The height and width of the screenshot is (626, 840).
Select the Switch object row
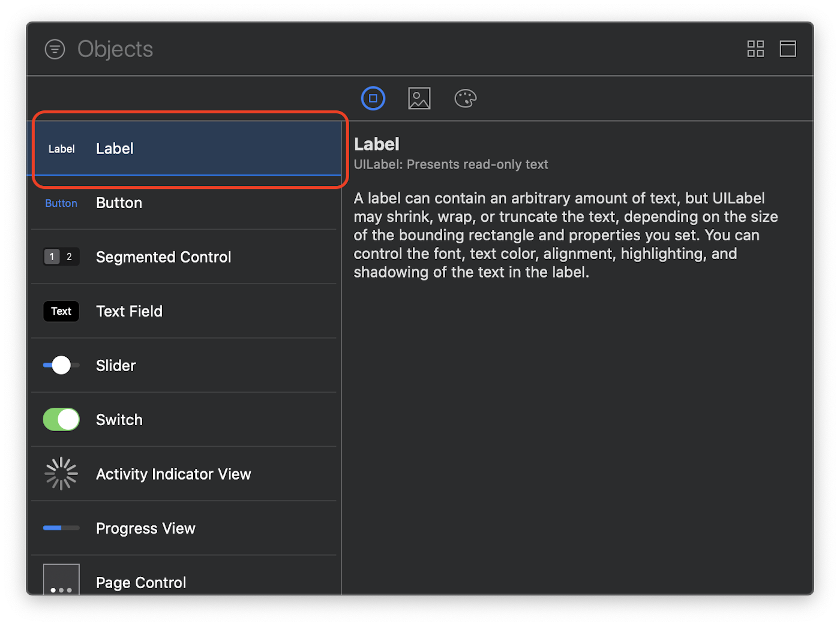pyautogui.click(x=184, y=420)
